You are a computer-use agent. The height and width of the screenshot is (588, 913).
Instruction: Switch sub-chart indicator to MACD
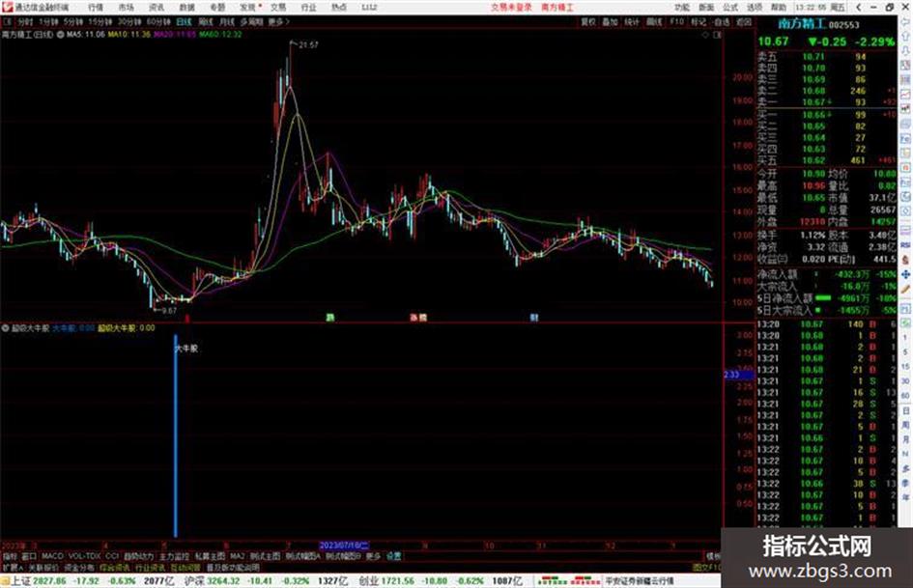(52, 556)
